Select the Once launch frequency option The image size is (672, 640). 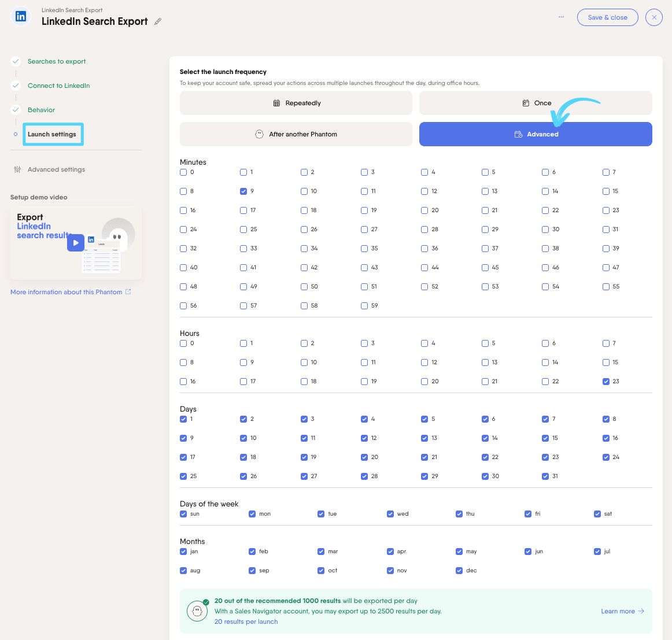coord(536,103)
